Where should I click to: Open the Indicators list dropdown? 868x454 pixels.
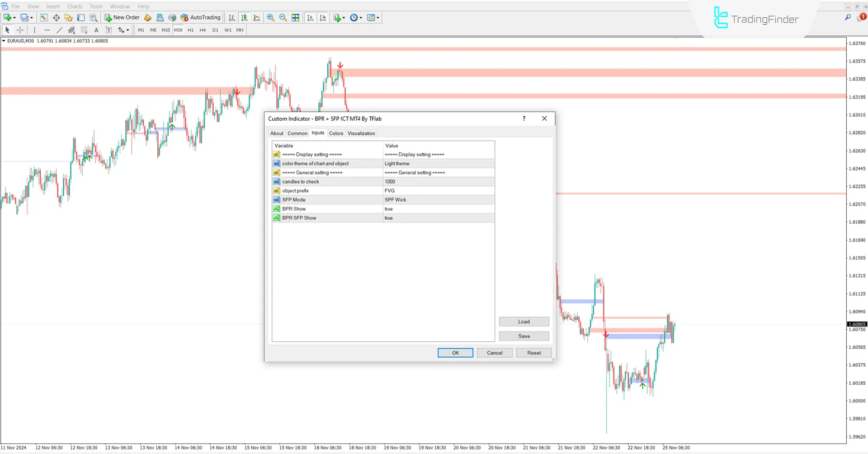(344, 18)
